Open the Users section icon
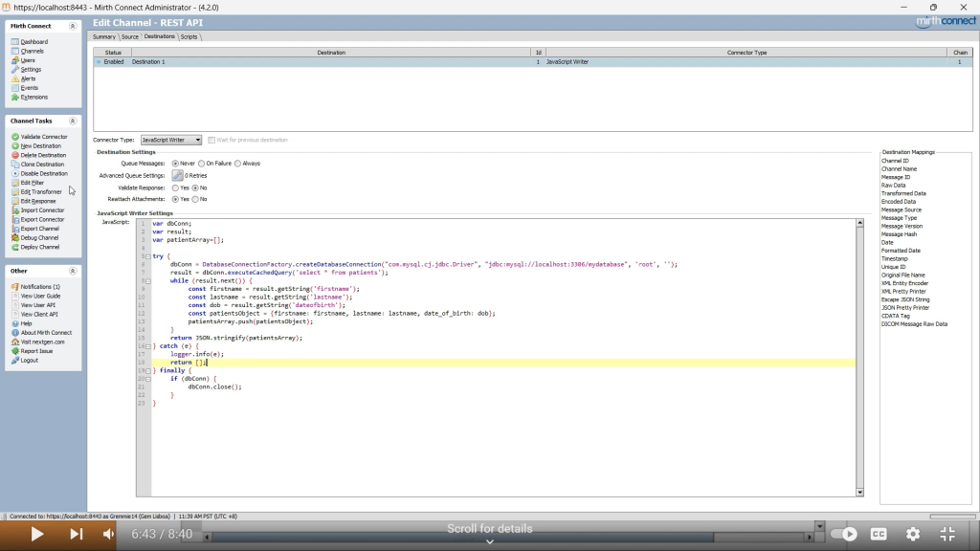Image resolution: width=980 pixels, height=551 pixels. [x=15, y=60]
